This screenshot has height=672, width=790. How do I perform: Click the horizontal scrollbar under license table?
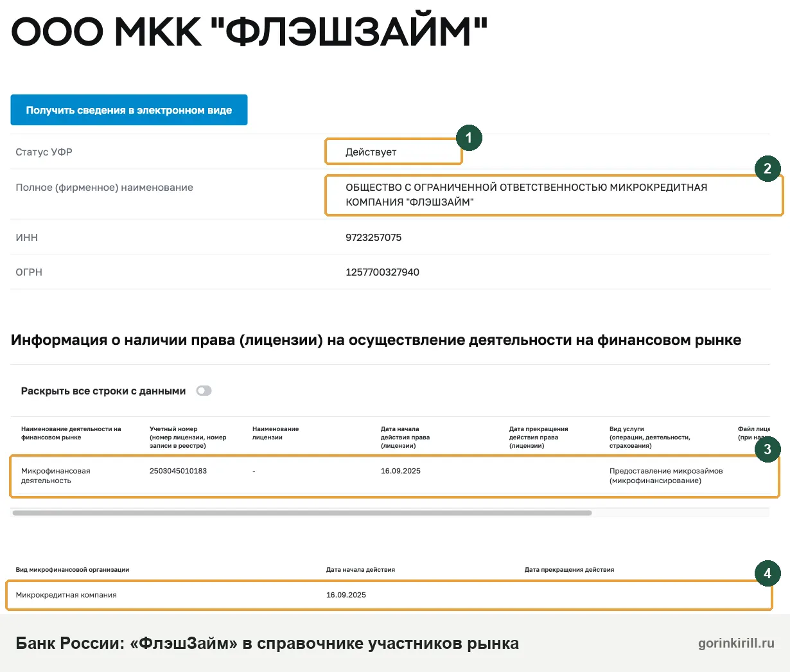click(302, 513)
